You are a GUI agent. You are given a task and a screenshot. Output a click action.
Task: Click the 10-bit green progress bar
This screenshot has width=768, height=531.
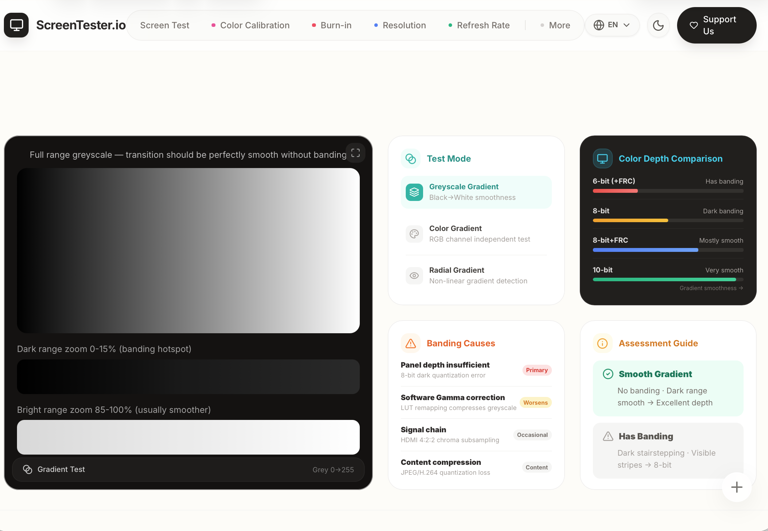tap(664, 280)
